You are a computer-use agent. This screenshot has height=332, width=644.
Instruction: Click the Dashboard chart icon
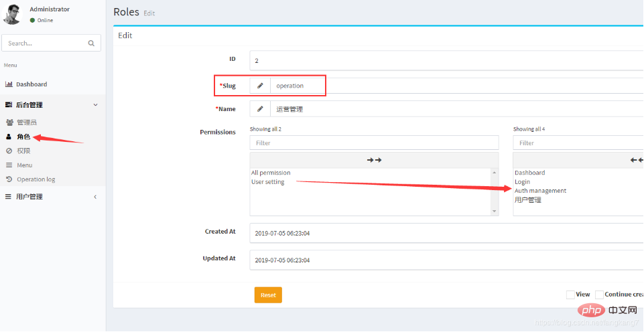tap(9, 84)
